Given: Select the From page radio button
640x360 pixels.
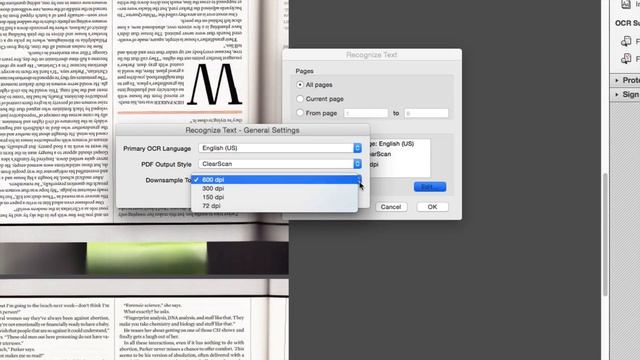Looking at the screenshot, I should tap(300, 113).
